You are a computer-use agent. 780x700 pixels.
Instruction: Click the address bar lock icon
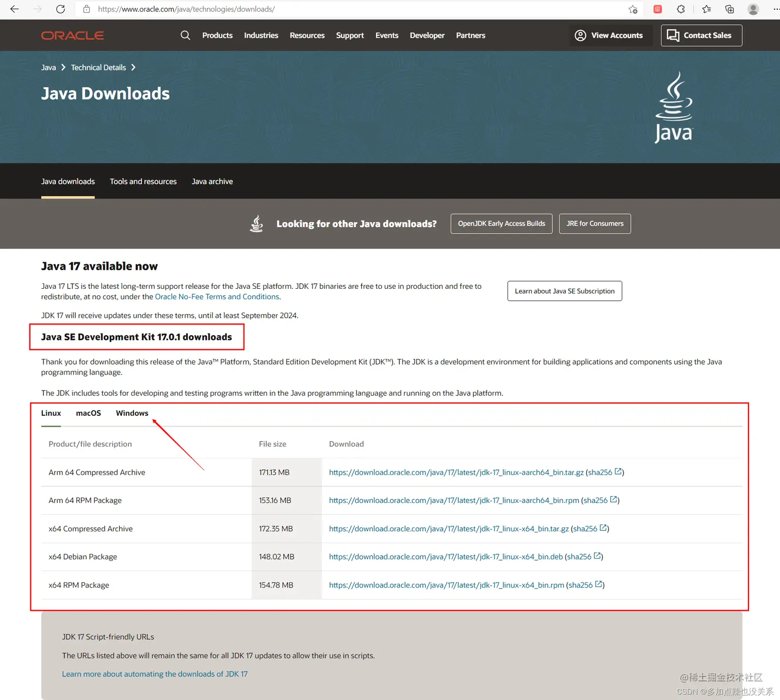(87, 9)
